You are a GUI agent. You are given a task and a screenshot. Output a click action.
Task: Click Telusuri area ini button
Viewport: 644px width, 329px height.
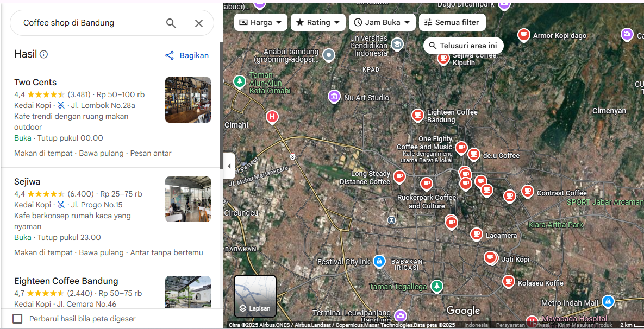(x=463, y=46)
